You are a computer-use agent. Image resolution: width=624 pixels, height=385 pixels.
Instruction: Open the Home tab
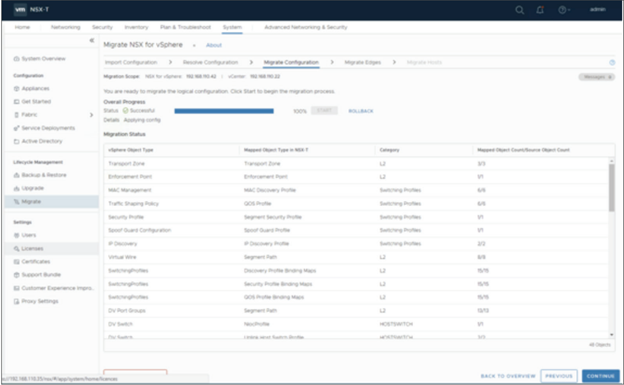tap(22, 27)
